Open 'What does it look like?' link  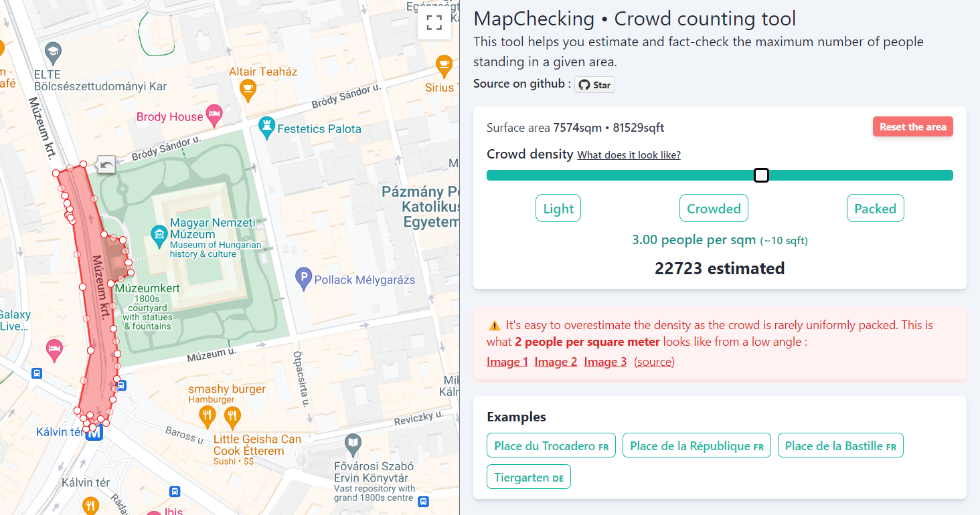(x=629, y=155)
